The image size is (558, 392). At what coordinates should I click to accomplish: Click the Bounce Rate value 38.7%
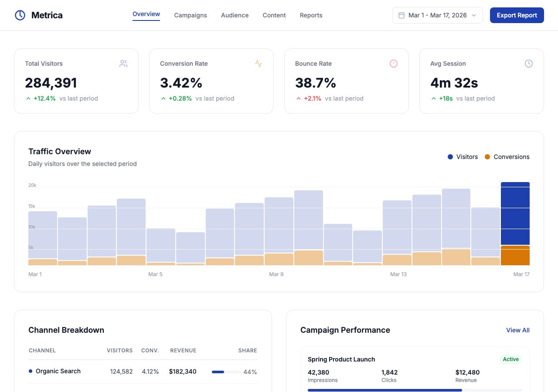[316, 83]
